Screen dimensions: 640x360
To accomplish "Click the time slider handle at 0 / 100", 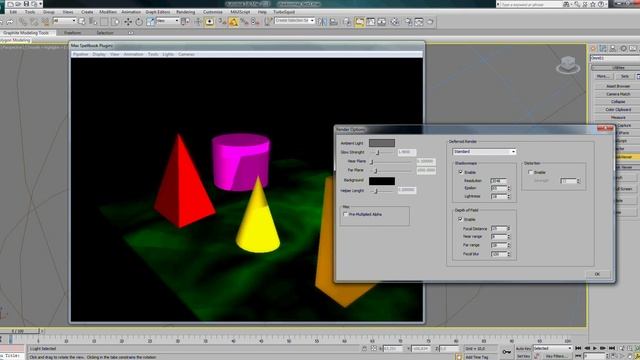I will click(20, 331).
